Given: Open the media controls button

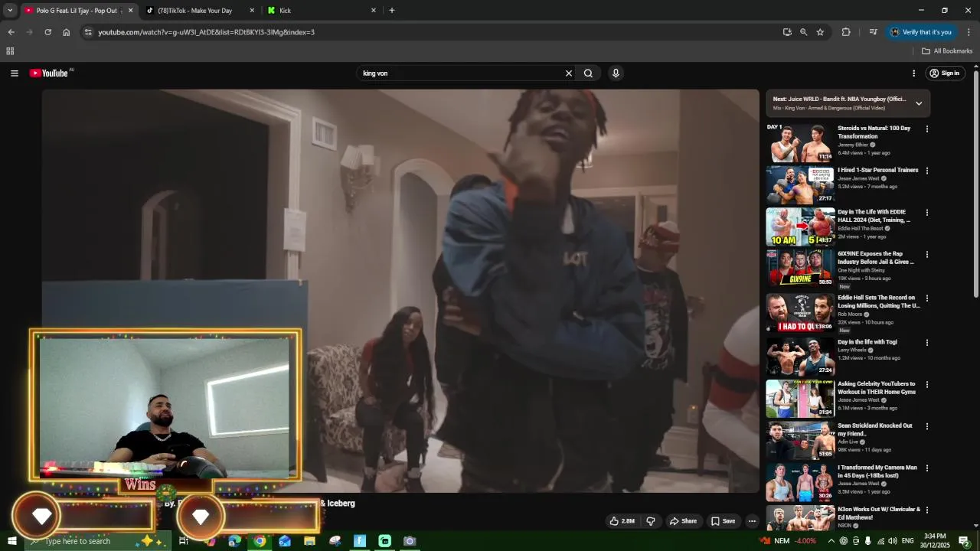Looking at the screenshot, I should tap(873, 32).
